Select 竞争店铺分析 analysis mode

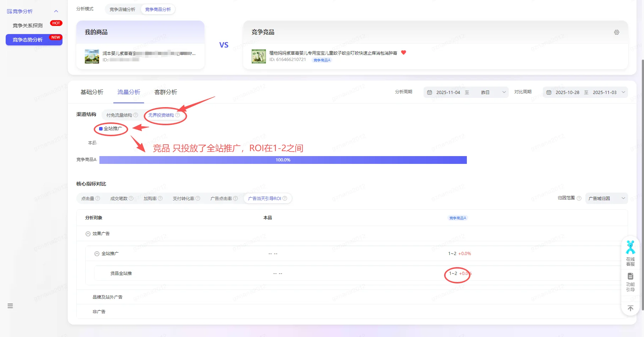[x=122, y=10]
